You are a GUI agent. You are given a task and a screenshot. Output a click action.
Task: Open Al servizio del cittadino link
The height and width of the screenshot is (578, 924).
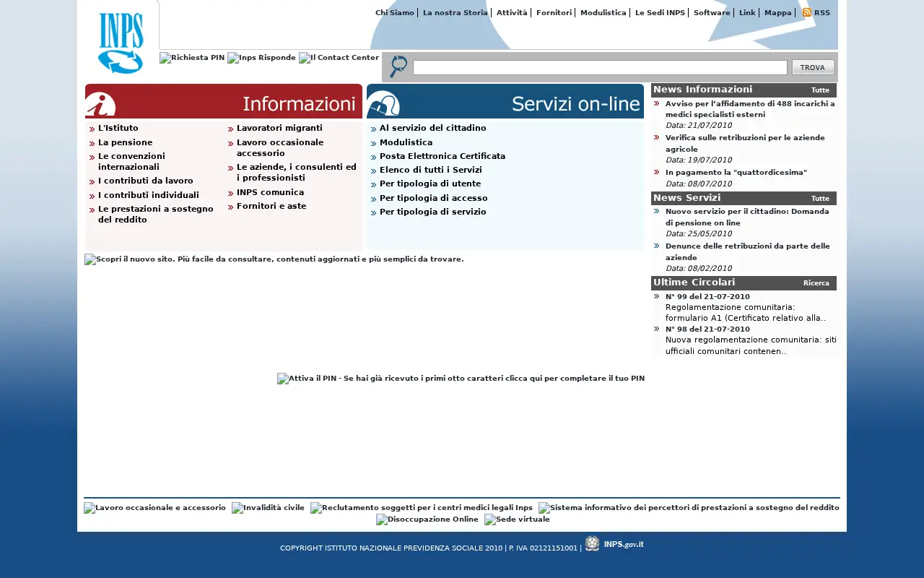433,128
